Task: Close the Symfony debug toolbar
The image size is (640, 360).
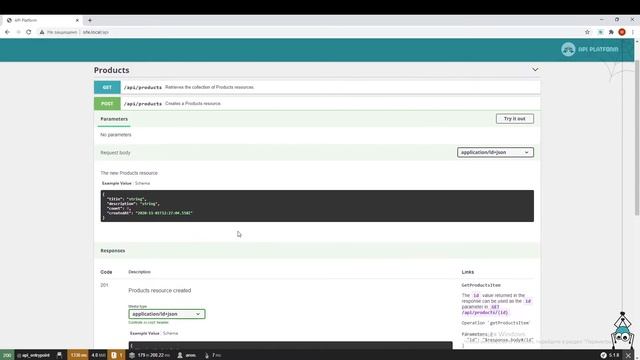Action: (628, 355)
